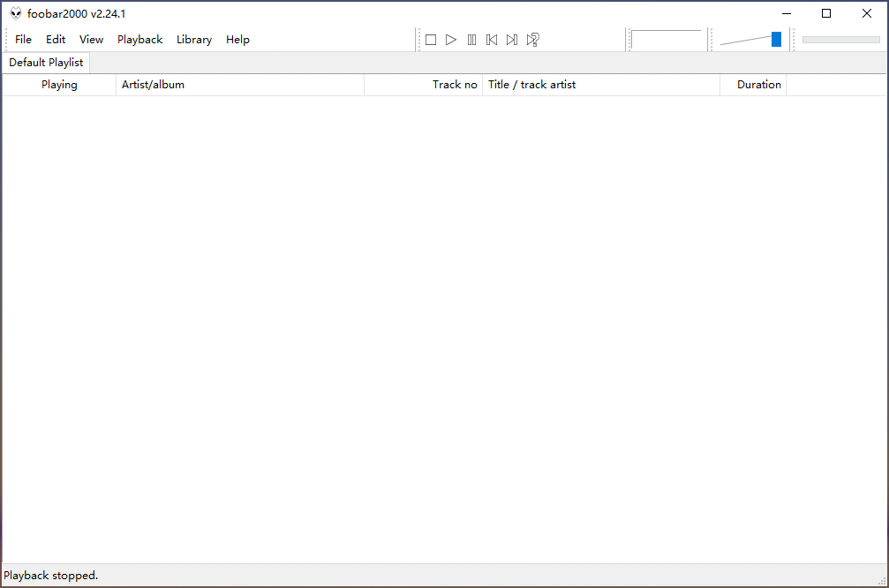Open the Playback menu
Screen dimensions: 889x588
coord(139,40)
